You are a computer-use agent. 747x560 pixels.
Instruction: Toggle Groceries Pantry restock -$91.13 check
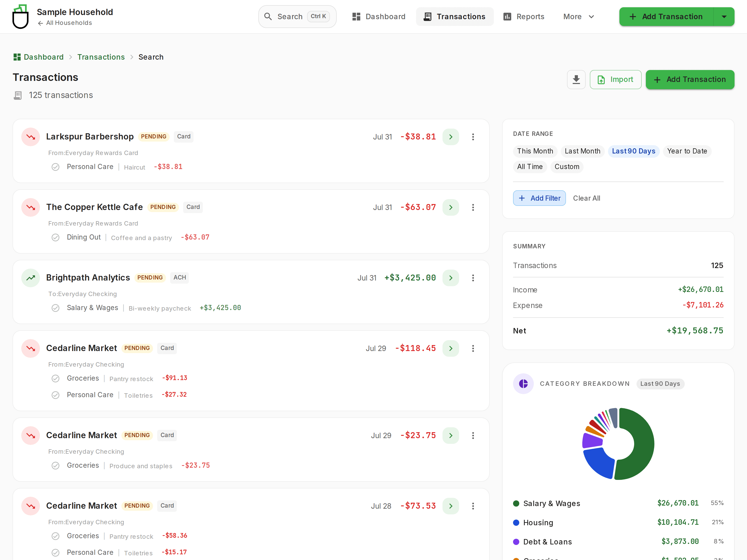tap(56, 379)
